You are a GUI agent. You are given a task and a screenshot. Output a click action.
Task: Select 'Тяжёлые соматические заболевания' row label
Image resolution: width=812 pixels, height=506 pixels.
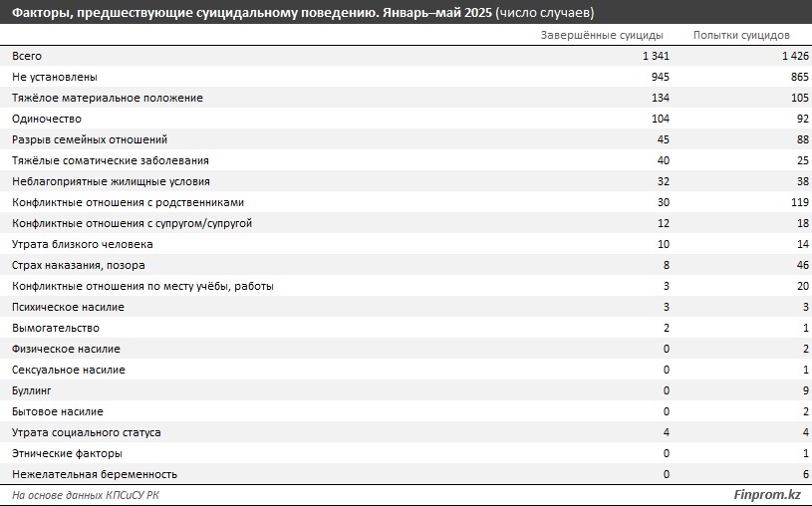(111, 160)
